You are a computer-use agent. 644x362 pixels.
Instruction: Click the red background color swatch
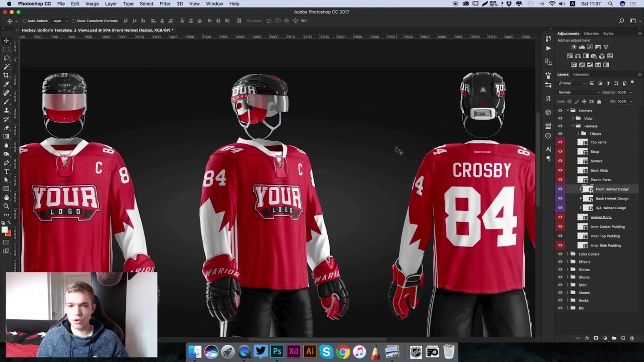pos(9,233)
